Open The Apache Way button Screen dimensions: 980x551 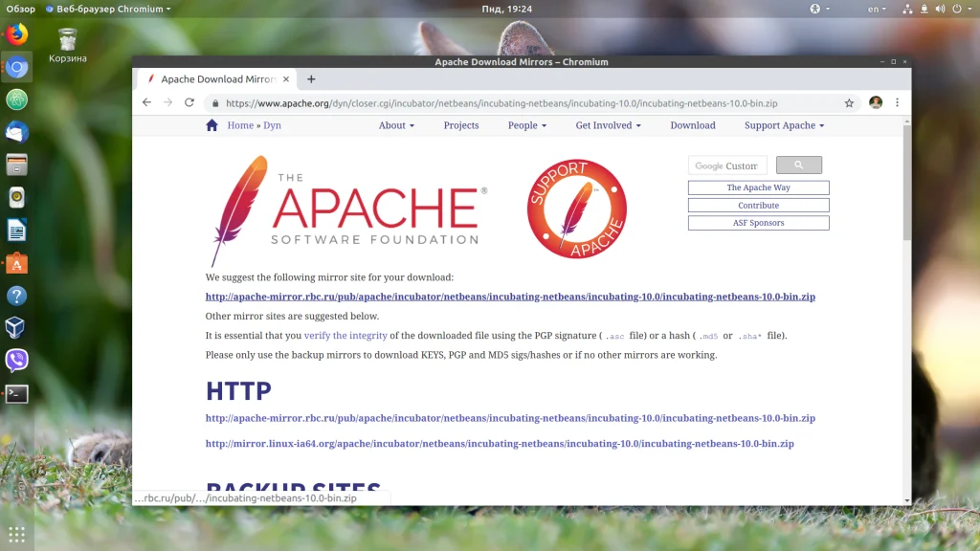coord(758,187)
